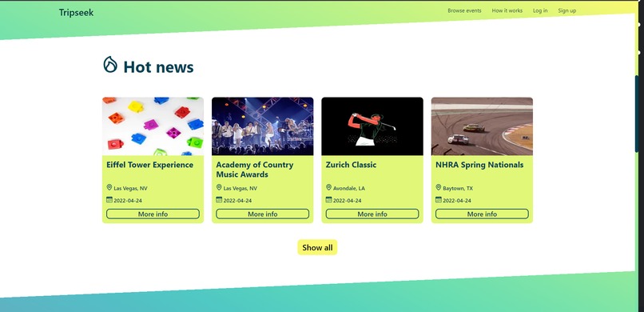Click the page vertical scrollbar thumb
644x312 pixels.
(637, 114)
